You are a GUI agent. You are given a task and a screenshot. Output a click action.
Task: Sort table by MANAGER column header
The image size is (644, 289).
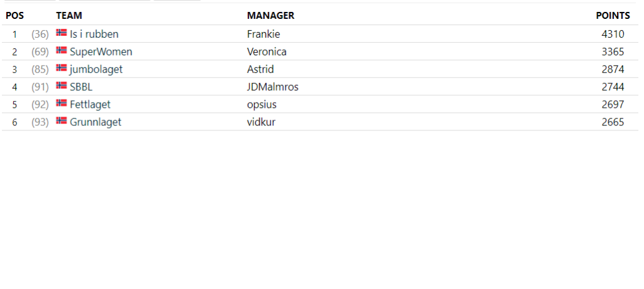click(x=270, y=16)
